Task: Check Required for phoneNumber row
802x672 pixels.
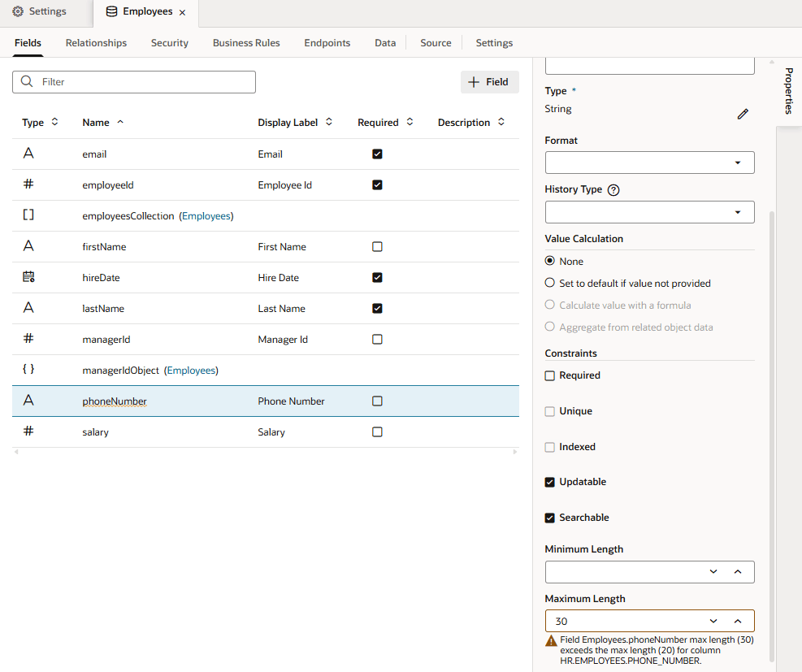Action: (x=377, y=401)
